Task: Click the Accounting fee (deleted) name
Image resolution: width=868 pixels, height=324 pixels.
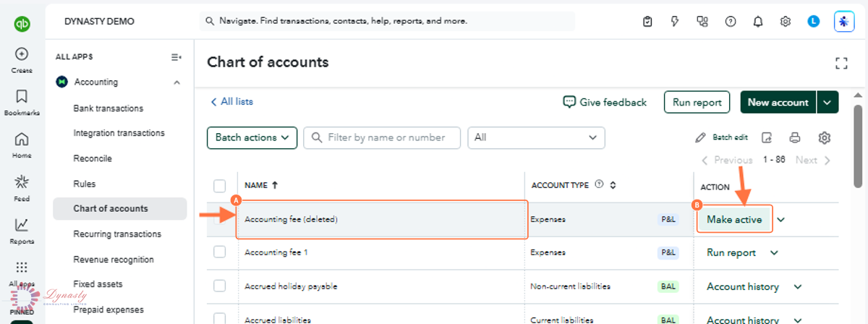Action: coord(292,219)
